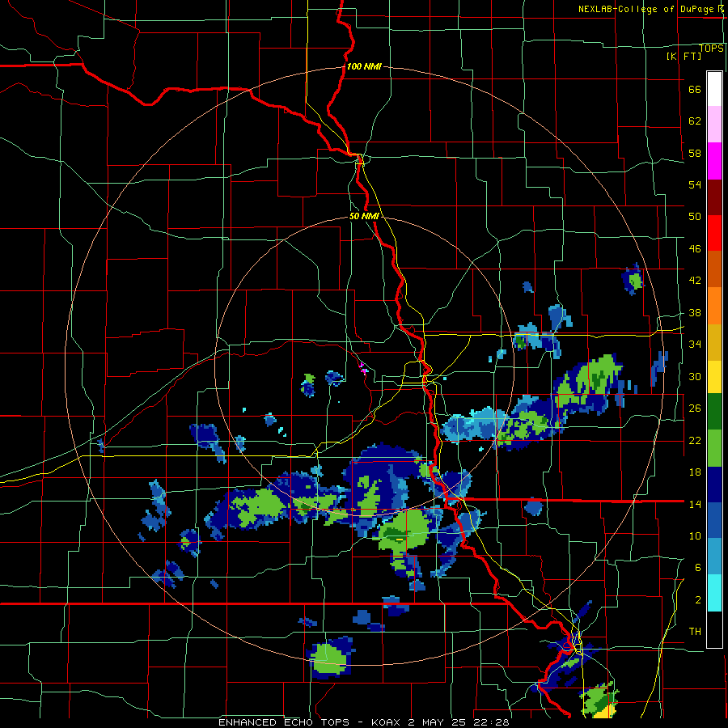Click the "6" scale label
Viewport: 728px width, 728px height.
(x=698, y=568)
